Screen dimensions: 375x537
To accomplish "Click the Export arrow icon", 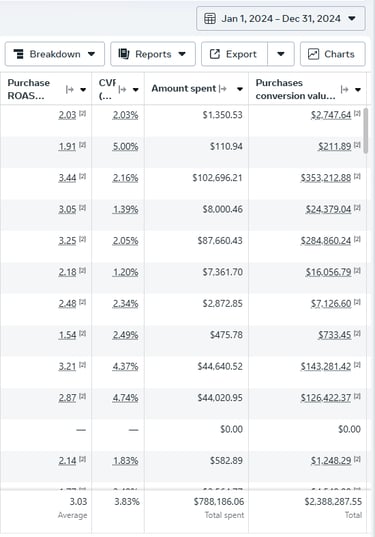I will [x=215, y=54].
